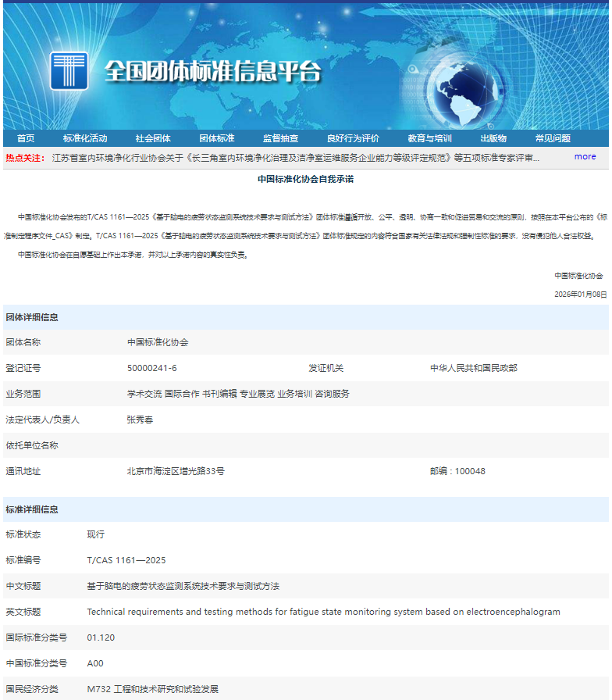Click the 标准详细信息 section header
This screenshot has width=612, height=700.
tap(32, 509)
